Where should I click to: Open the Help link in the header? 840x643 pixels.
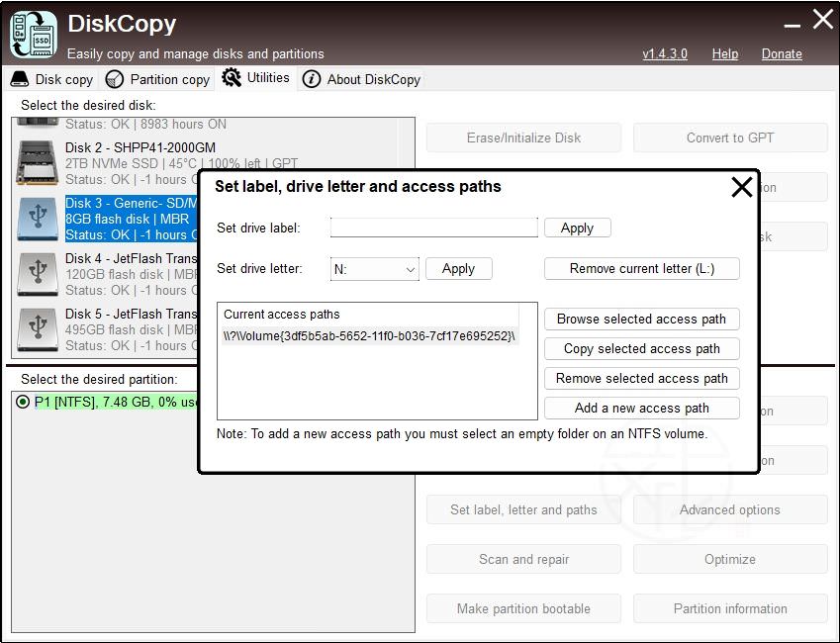(x=724, y=53)
